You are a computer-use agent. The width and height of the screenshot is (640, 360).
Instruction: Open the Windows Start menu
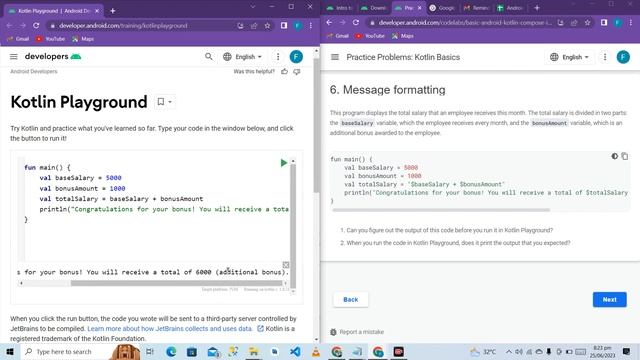[9, 351]
